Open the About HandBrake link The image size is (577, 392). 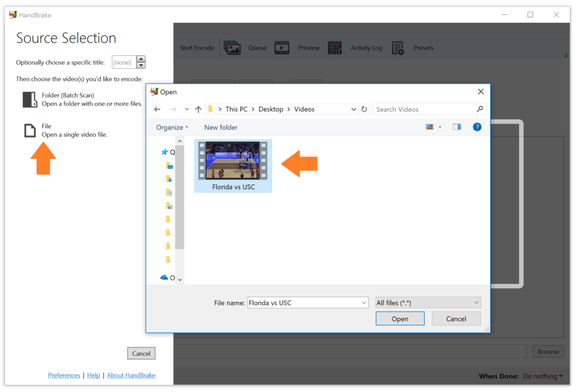tap(131, 375)
